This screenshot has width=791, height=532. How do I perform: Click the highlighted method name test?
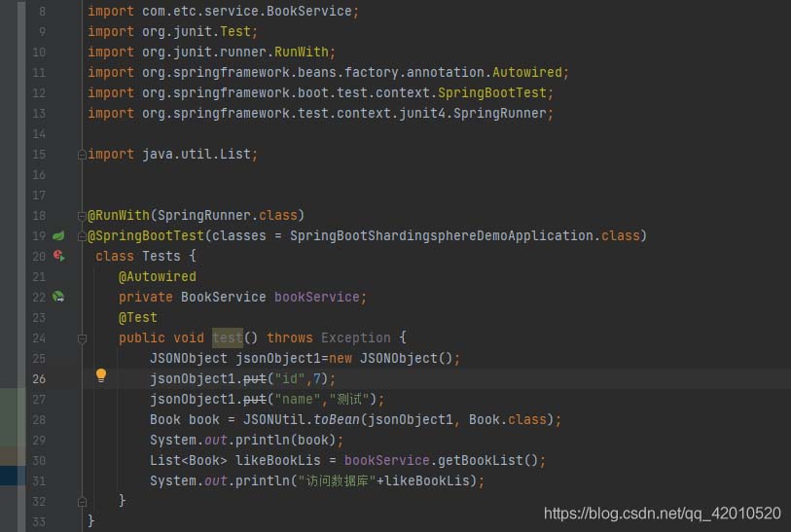click(x=228, y=337)
